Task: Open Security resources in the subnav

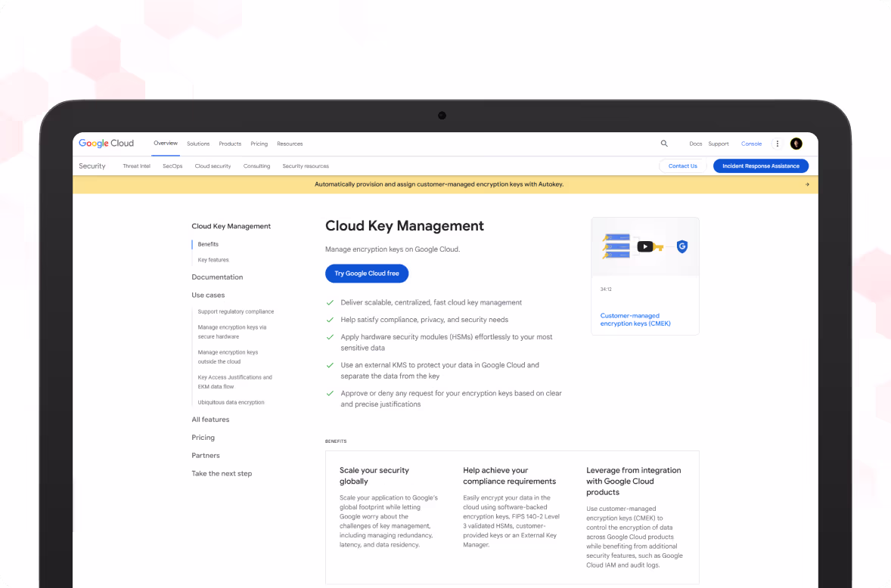Action: 306,166
